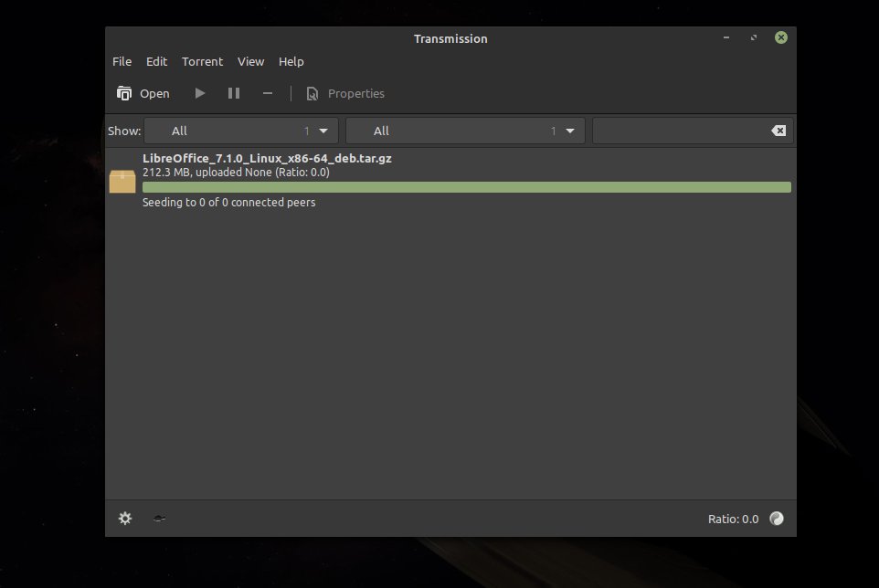Open statistics mode ratio icon in status bar
Viewport: 879px width, 588px height.
click(777, 519)
